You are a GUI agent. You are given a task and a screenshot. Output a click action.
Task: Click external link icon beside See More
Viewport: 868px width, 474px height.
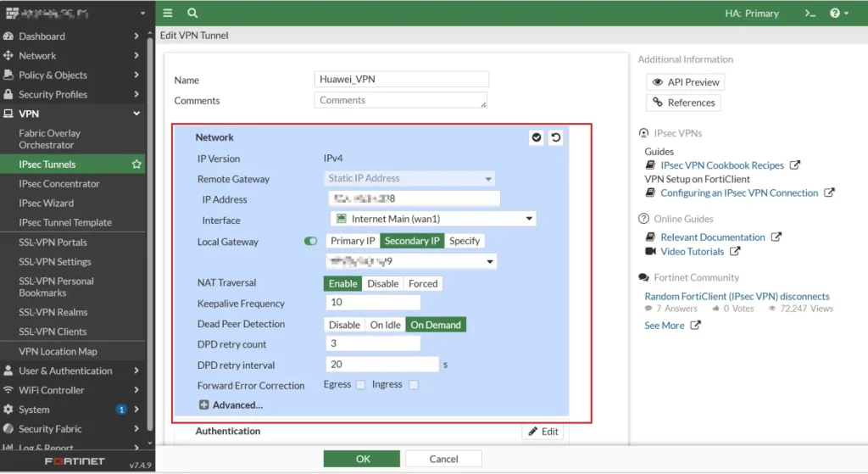[695, 325]
